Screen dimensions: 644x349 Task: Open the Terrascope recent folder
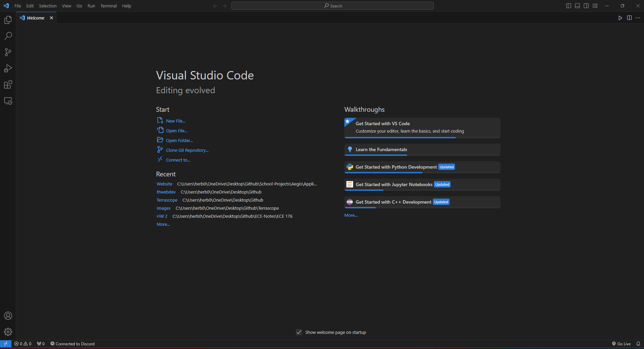pyautogui.click(x=167, y=200)
